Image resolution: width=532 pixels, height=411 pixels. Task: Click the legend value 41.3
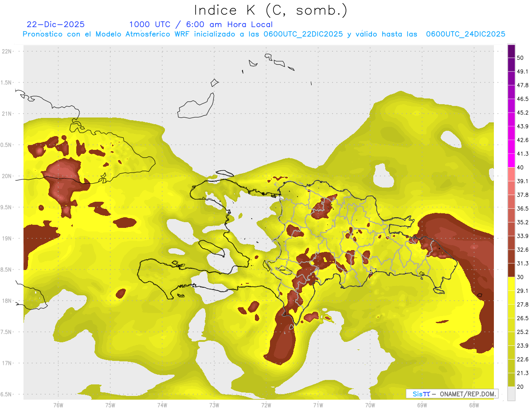523,154
